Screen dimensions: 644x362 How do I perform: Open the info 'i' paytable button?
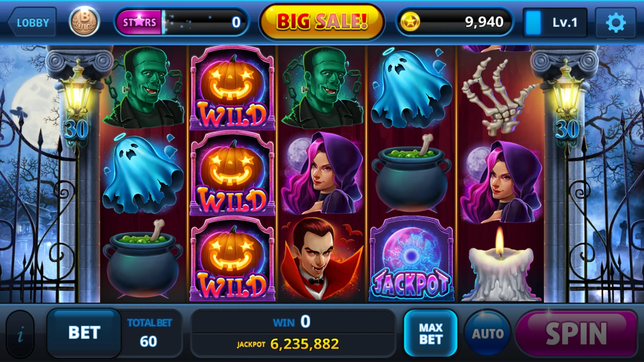[x=20, y=335]
